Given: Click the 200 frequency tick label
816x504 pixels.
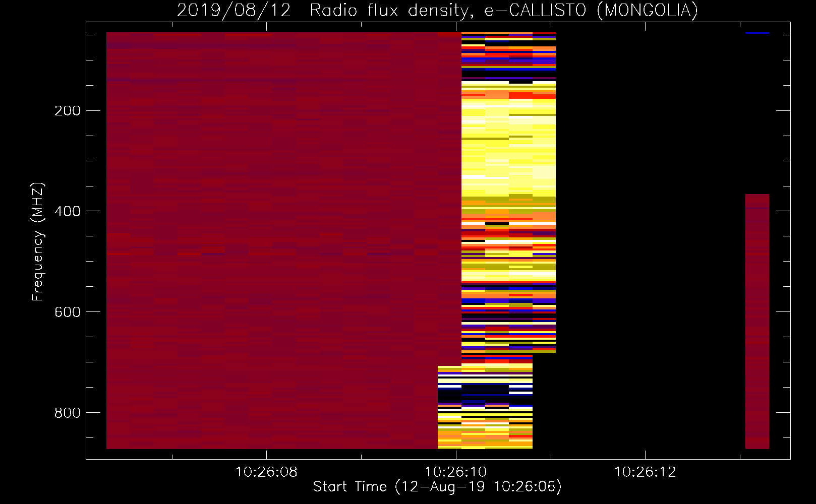Looking at the screenshot, I should pyautogui.click(x=68, y=111).
